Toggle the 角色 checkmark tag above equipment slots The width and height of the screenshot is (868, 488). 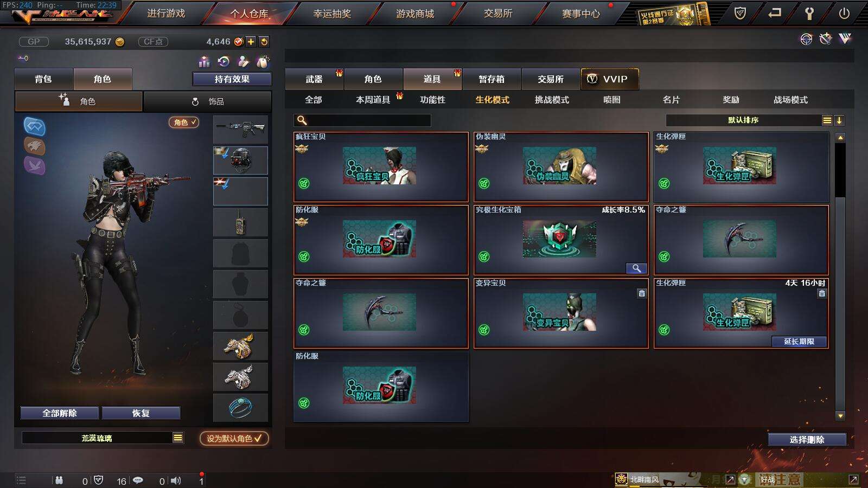pos(184,123)
